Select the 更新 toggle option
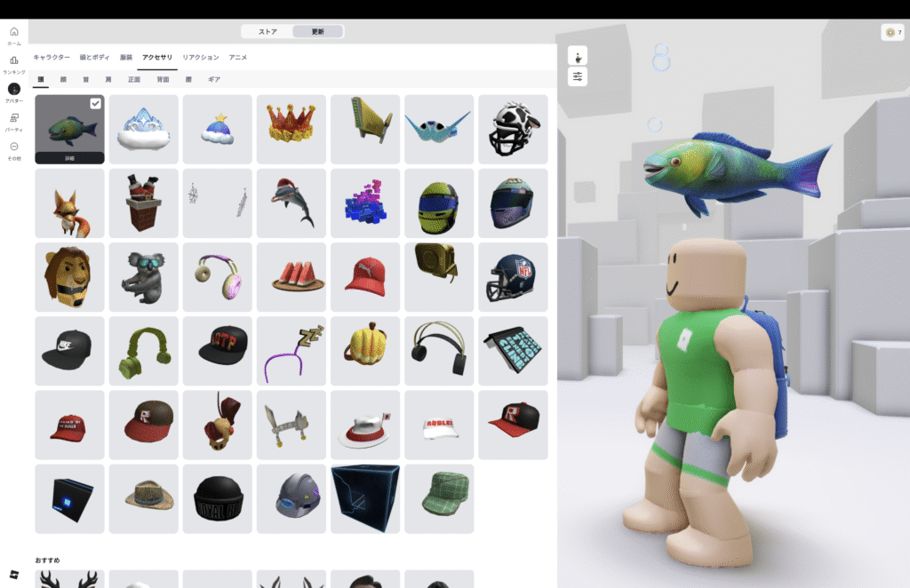The width and height of the screenshot is (910, 588). (318, 32)
